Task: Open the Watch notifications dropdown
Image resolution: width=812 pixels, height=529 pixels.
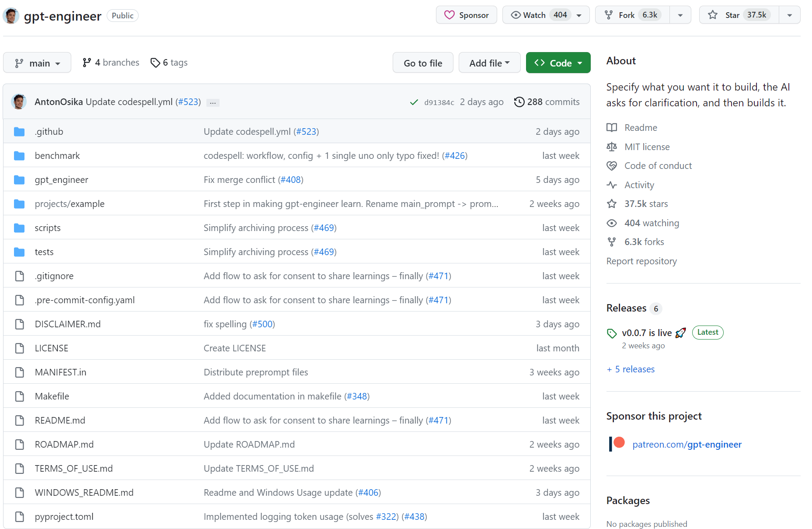Action: click(546, 15)
